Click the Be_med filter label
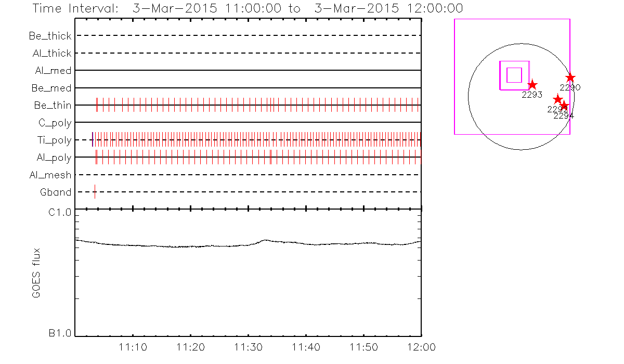The height and width of the screenshot is (364, 624). 53,88
